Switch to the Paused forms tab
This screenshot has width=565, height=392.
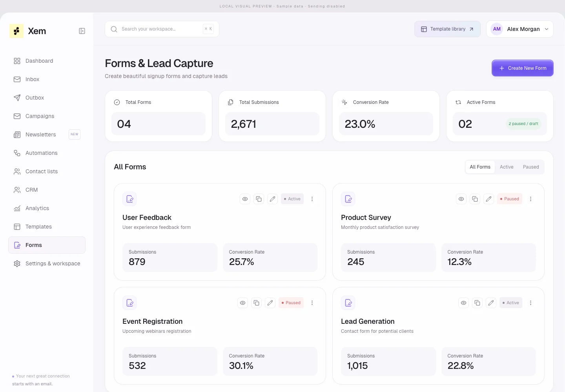point(531,167)
